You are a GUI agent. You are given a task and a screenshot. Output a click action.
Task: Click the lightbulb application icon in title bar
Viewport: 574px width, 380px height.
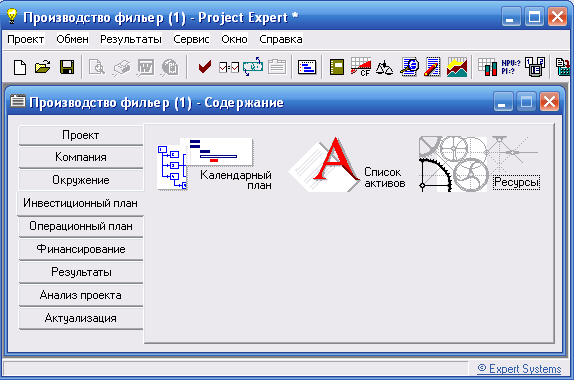(x=12, y=16)
